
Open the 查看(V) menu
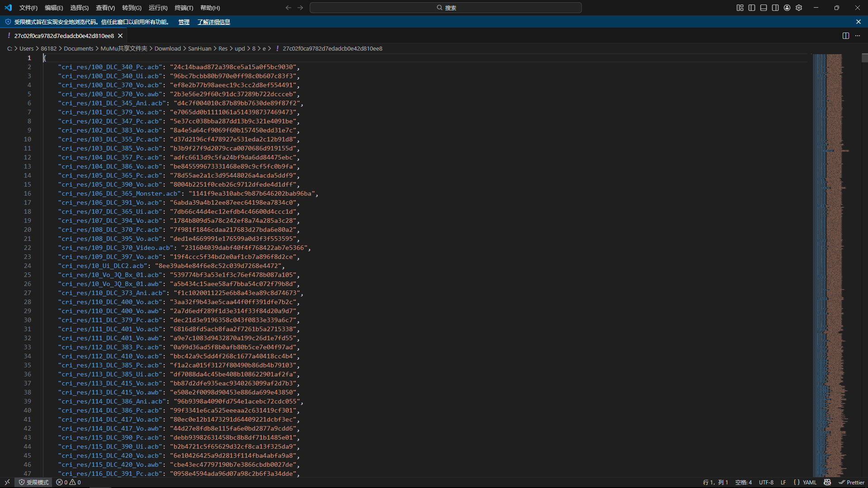105,8
